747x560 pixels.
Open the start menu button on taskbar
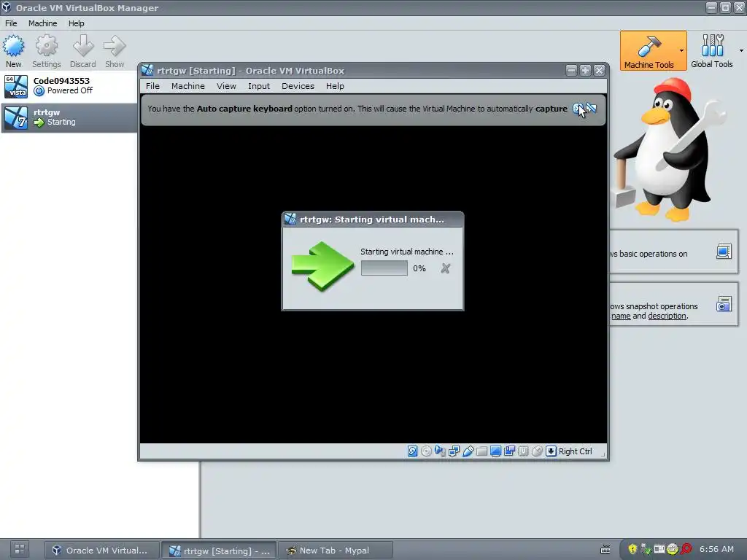pyautogui.click(x=20, y=549)
